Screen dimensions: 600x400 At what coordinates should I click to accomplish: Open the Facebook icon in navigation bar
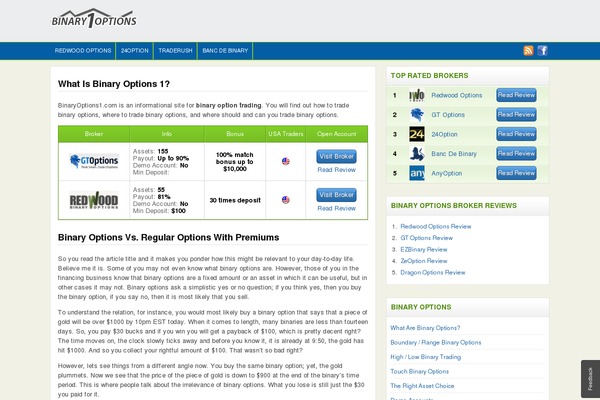(542, 51)
